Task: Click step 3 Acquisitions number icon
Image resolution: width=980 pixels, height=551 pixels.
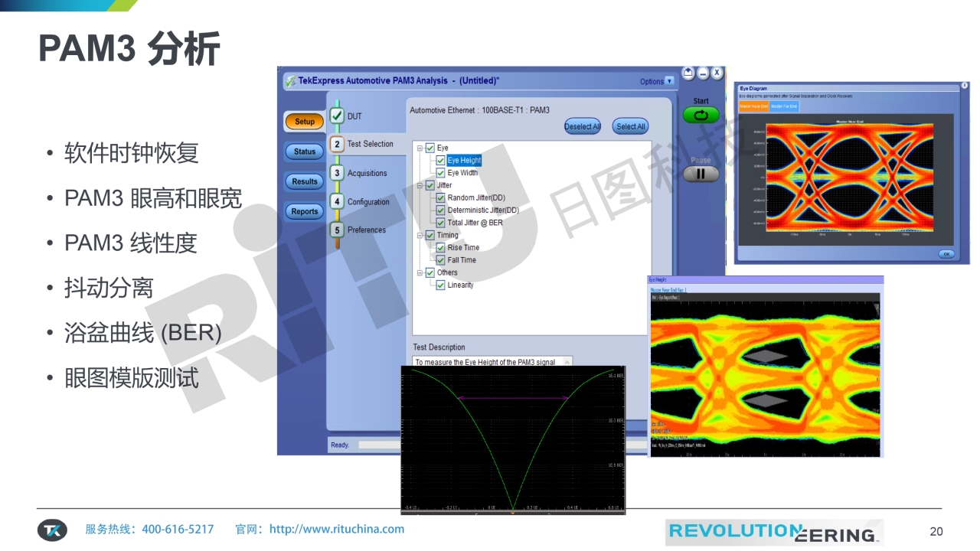Action: pyautogui.click(x=337, y=173)
